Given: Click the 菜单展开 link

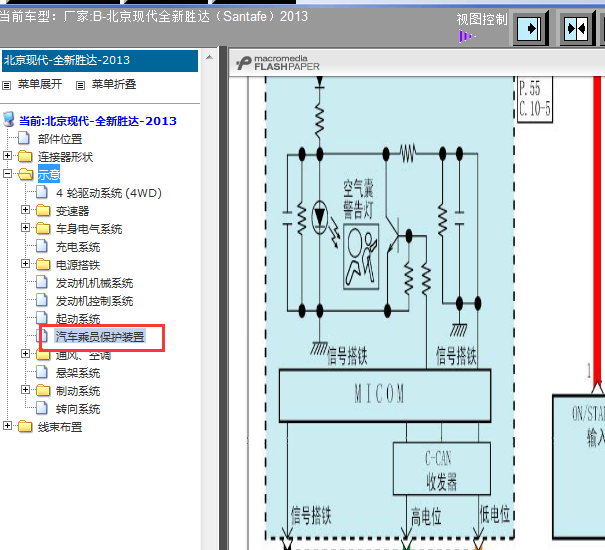Looking at the screenshot, I should coord(40,84).
